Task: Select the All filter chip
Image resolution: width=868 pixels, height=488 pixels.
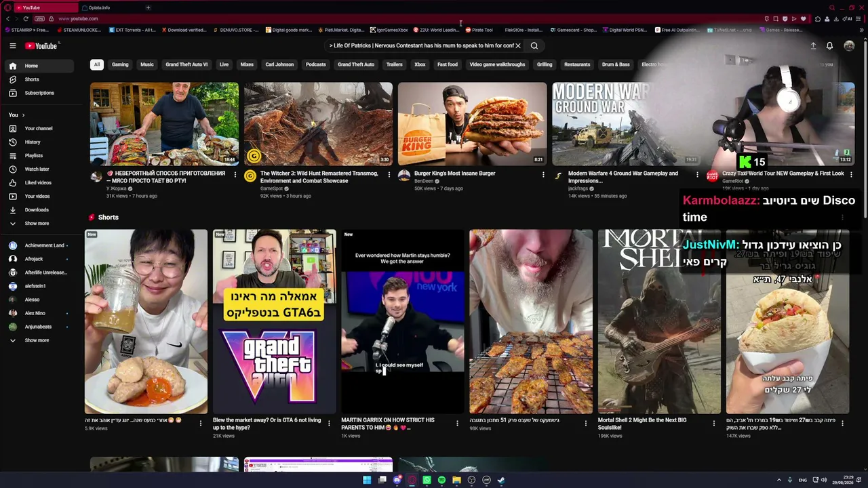Action: (96, 64)
